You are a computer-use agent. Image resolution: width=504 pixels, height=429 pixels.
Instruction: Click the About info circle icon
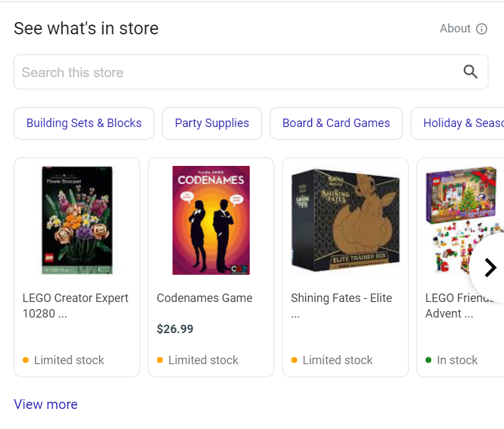481,29
